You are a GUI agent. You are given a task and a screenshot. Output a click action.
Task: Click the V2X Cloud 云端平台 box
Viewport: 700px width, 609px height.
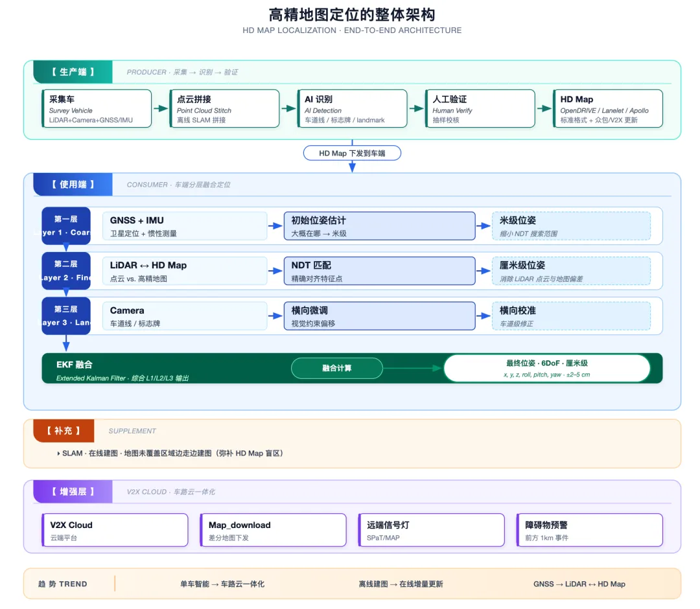pos(115,530)
